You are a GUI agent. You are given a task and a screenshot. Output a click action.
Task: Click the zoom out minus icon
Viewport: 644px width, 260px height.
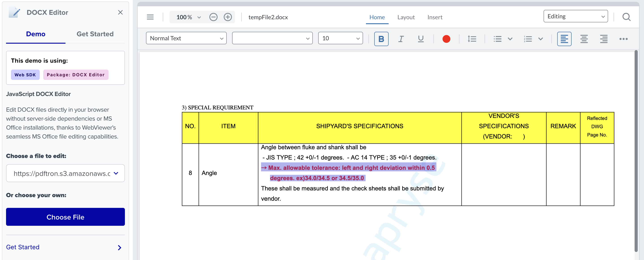tap(213, 17)
